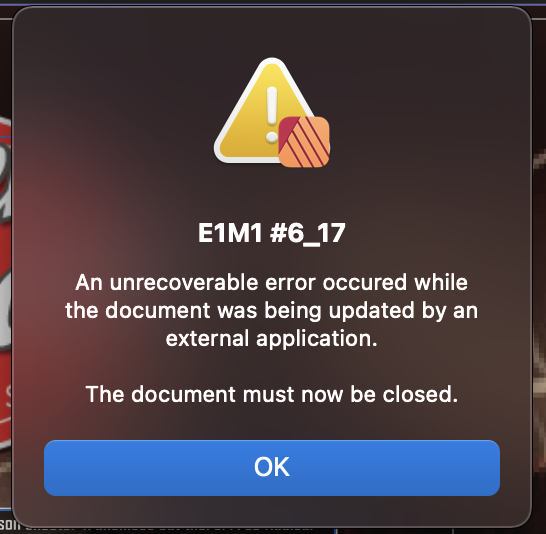Click the line 'the document was being updated'
The width and height of the screenshot is (546, 534).
tap(272, 311)
